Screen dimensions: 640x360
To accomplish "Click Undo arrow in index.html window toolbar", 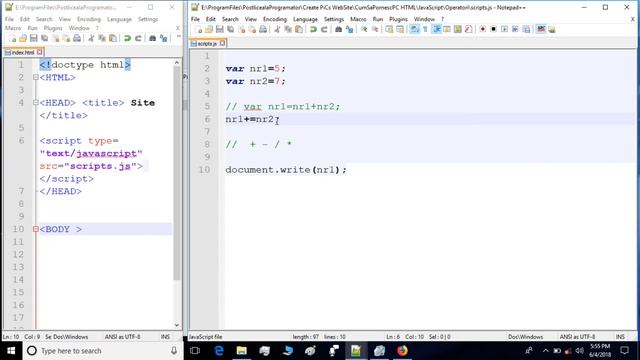I will click(127, 38).
